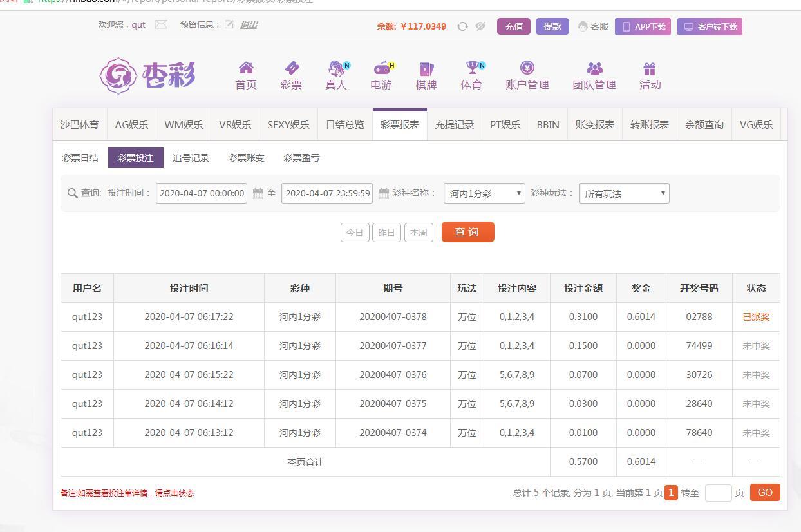Expand the 彩种玩法 dropdown
Viewport: 801px width, 532px height.
tap(624, 193)
